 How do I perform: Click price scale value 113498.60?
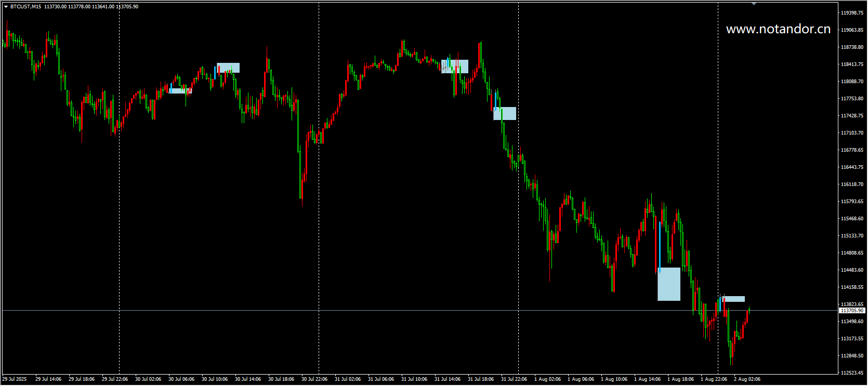click(x=852, y=321)
